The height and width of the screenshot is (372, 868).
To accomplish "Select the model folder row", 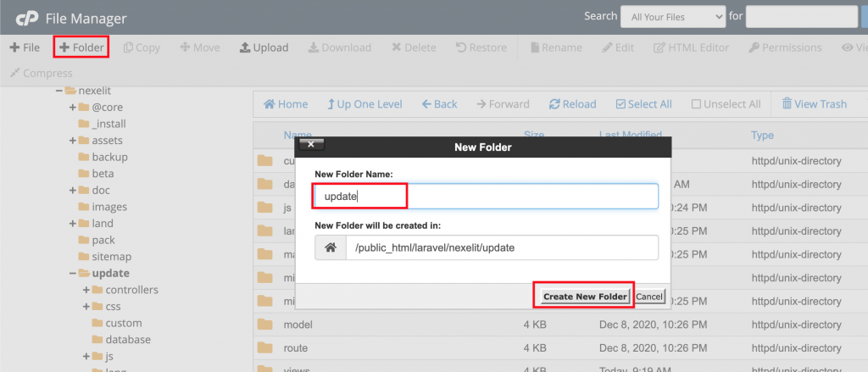I will tap(560, 325).
